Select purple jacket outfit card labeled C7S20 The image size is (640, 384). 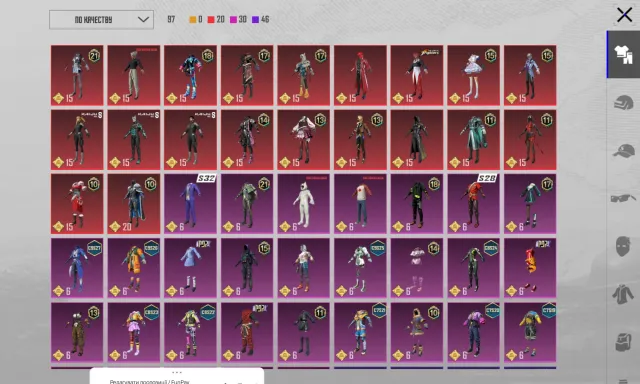(x=473, y=333)
